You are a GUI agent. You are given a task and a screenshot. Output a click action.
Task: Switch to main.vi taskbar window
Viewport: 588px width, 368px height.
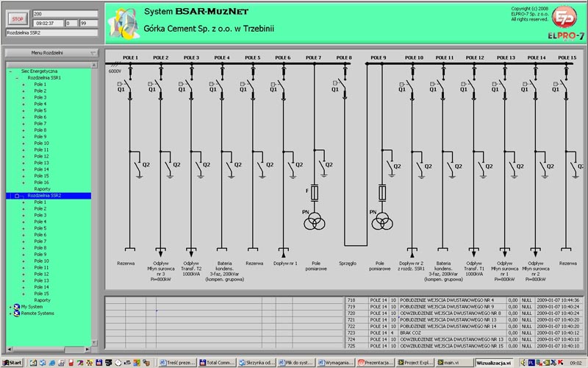point(453,363)
